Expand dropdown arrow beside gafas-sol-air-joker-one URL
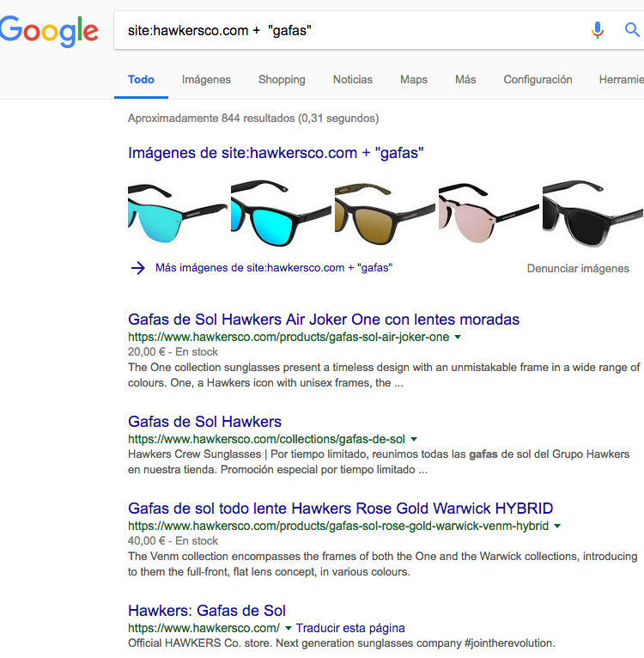Screen dimensions: 644x658 [x=458, y=337]
